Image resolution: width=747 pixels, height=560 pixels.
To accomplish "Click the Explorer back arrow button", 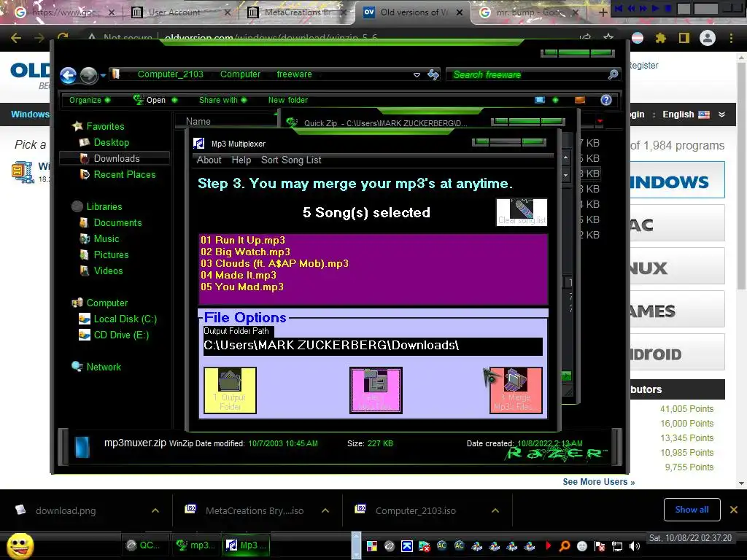I will click(68, 75).
